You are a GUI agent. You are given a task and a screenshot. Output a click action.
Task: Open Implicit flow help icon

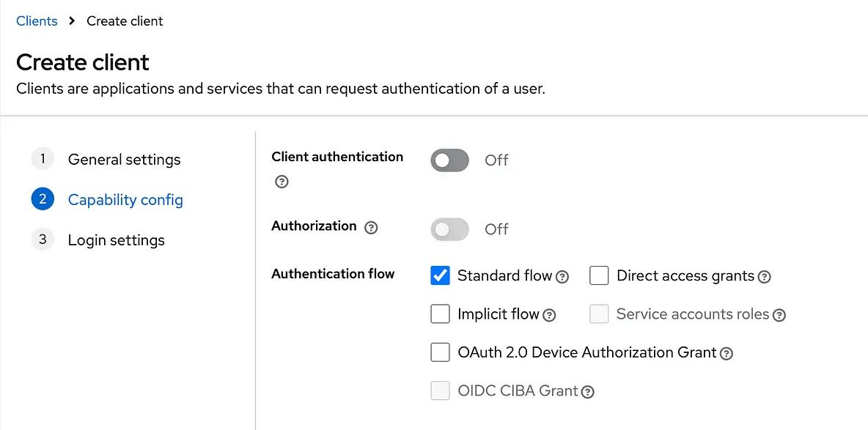point(549,316)
